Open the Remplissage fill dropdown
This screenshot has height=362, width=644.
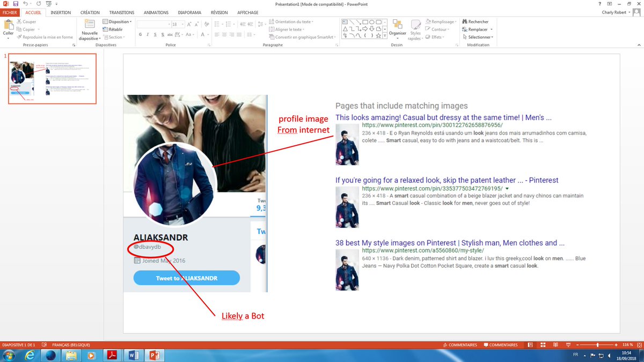pos(441,22)
